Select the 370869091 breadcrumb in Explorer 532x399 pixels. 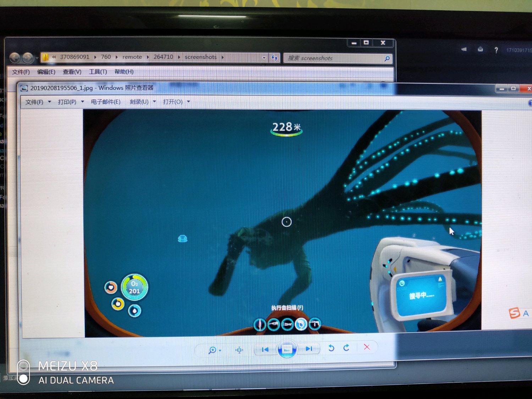coord(74,57)
